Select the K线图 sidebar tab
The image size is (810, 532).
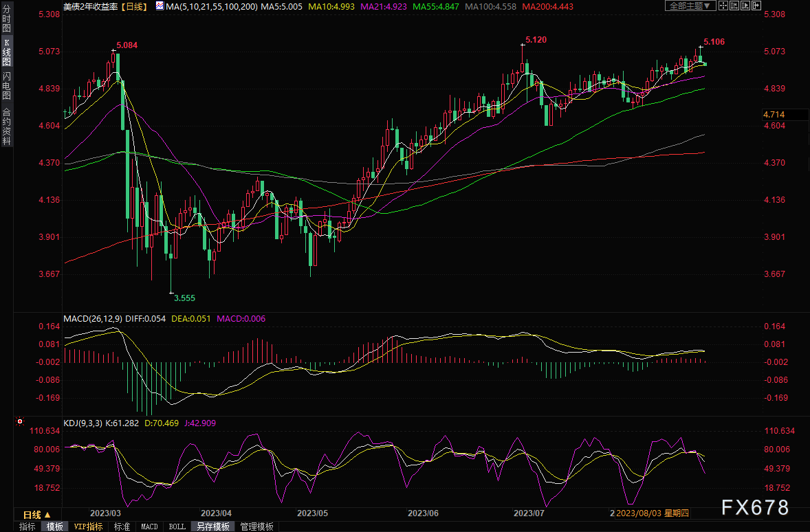click(7, 52)
